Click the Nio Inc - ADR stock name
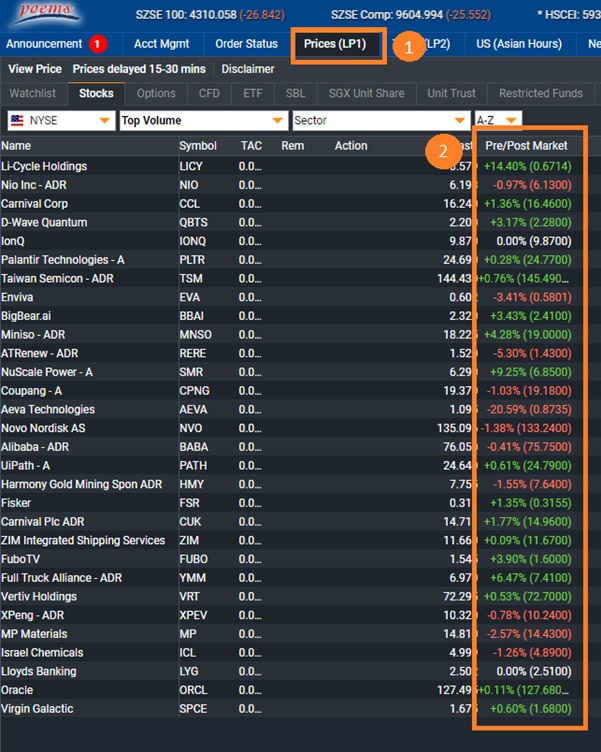The width and height of the screenshot is (601, 752). (x=34, y=185)
